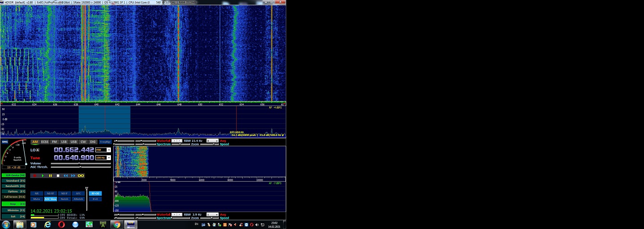The height and width of the screenshot is (229, 644).
Task: Toggle the Mute button
Action: pos(37,199)
